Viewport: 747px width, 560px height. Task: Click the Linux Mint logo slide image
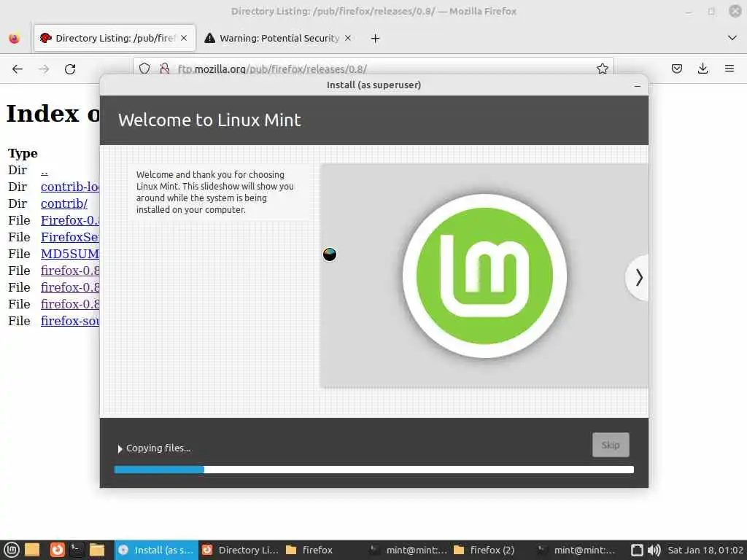pos(484,276)
